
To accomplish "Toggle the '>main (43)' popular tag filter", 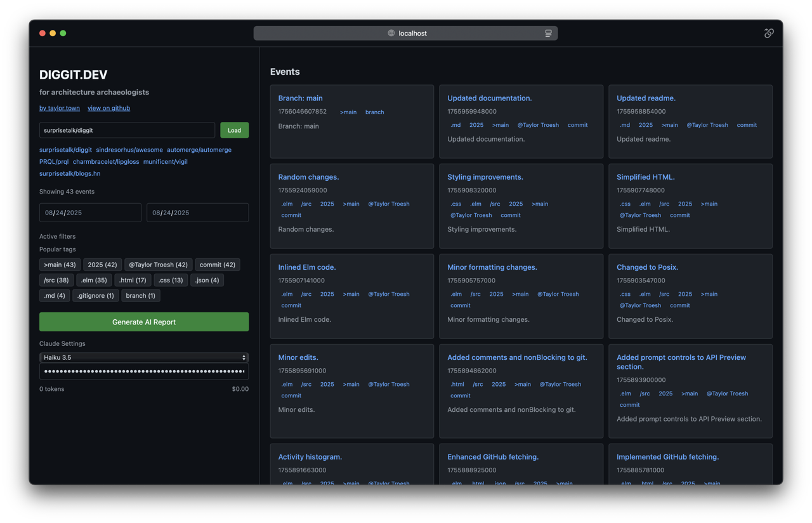I will (60, 265).
